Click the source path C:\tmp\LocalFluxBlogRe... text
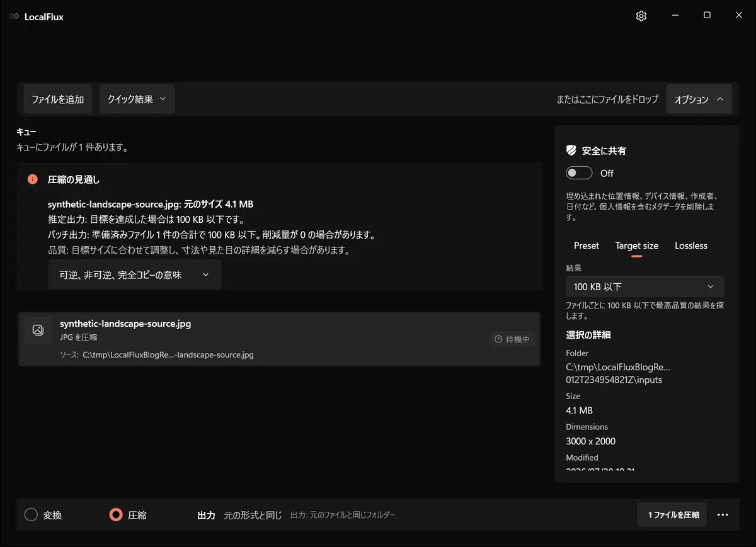Image resolution: width=756 pixels, height=547 pixels. point(168,355)
